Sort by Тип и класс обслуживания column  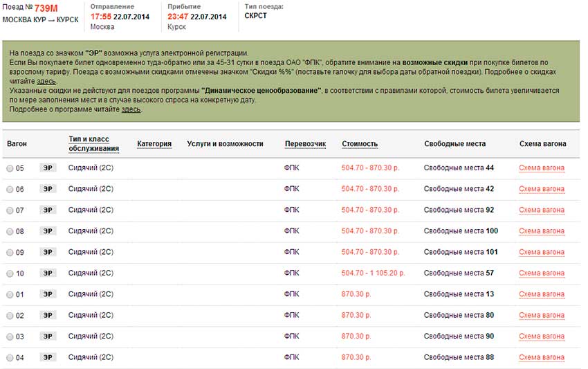point(93,143)
